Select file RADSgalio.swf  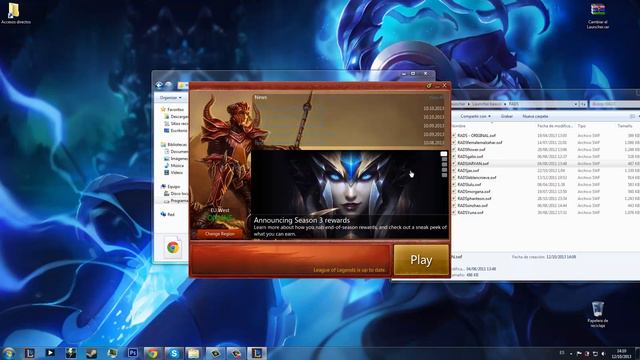coord(470,156)
